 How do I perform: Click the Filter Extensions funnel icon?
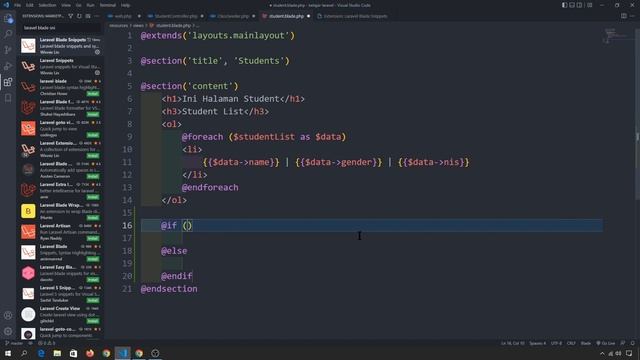[71, 16]
